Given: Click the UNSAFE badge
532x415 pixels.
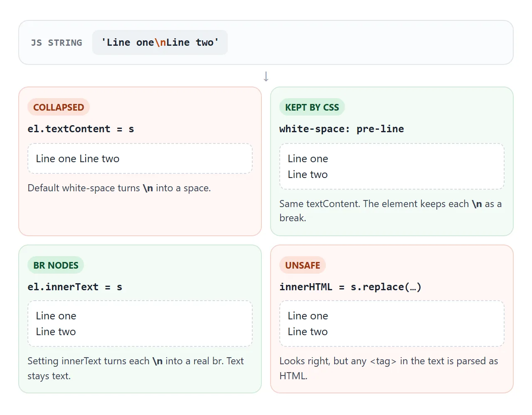Looking at the screenshot, I should click(x=303, y=265).
